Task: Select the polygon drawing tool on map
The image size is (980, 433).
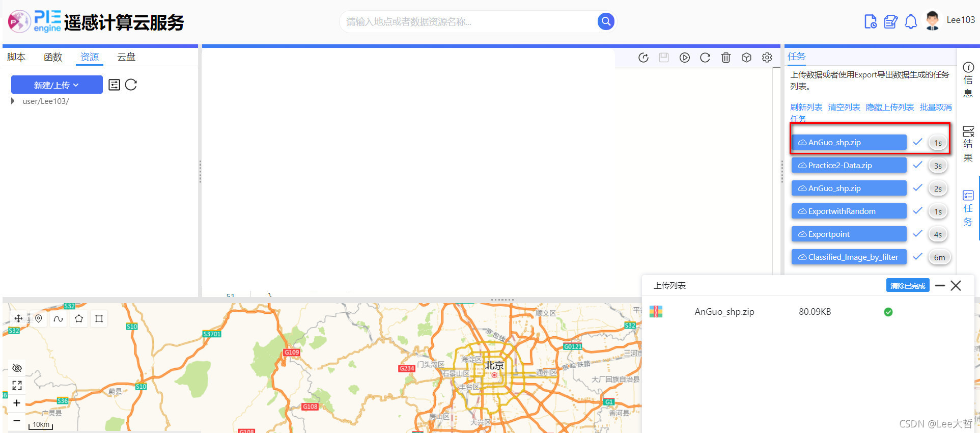Action: tap(79, 318)
